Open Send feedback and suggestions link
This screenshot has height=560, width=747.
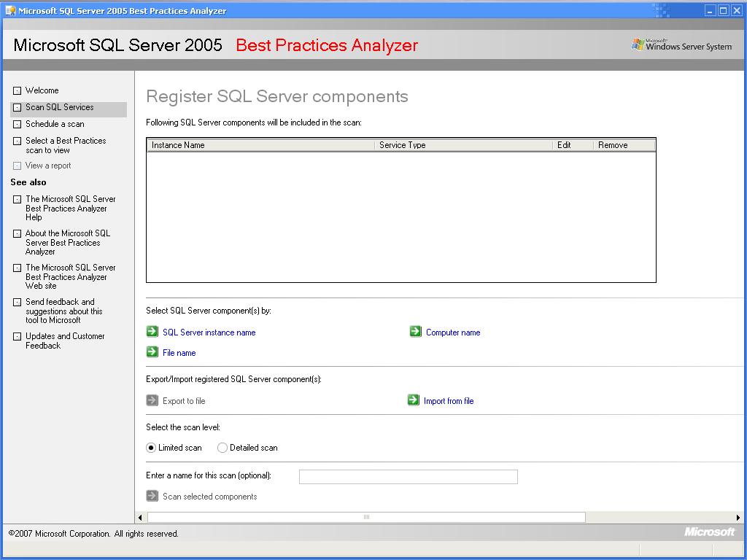point(64,311)
